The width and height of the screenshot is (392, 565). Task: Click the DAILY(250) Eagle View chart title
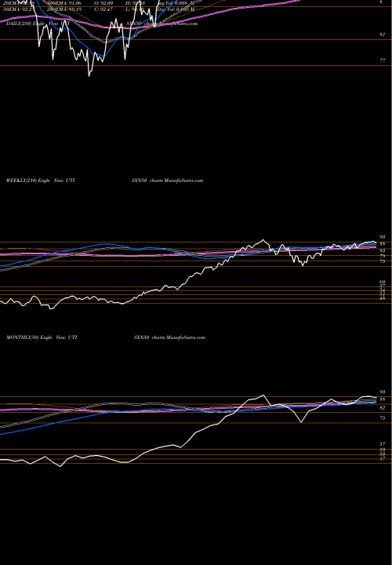38,24
